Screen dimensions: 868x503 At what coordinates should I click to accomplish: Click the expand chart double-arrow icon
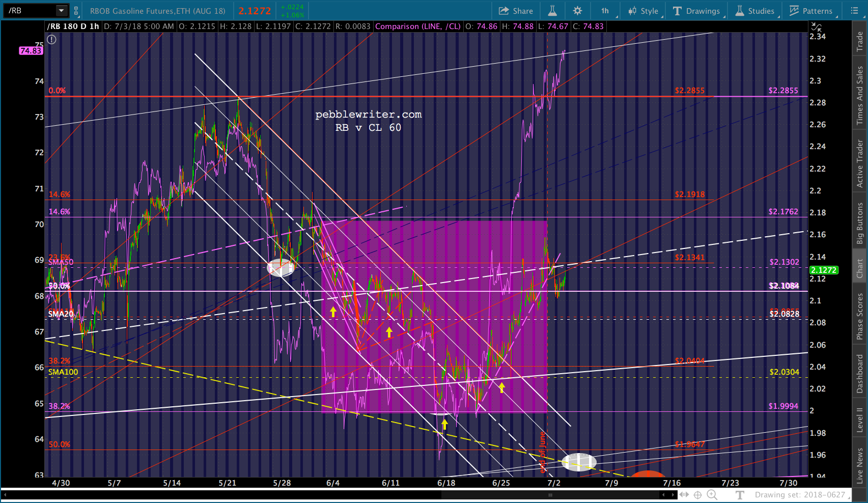(x=684, y=494)
